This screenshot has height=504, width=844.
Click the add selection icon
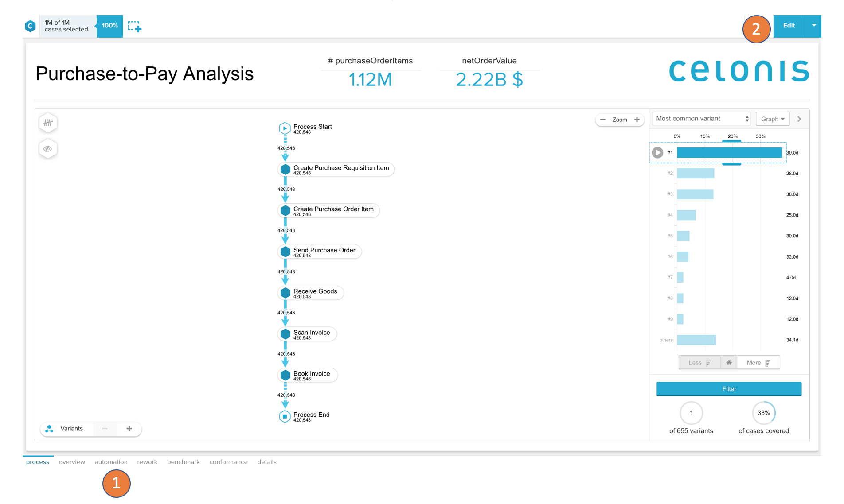[134, 27]
